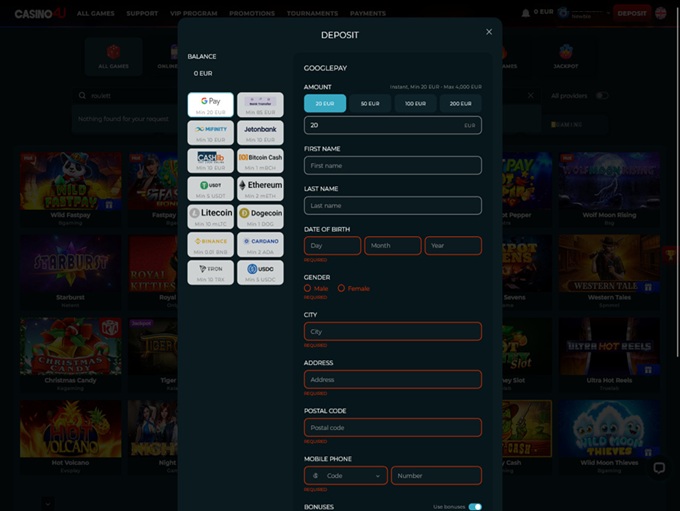
Task: Choose Bitcoin Cash as deposit method
Action: click(x=260, y=160)
